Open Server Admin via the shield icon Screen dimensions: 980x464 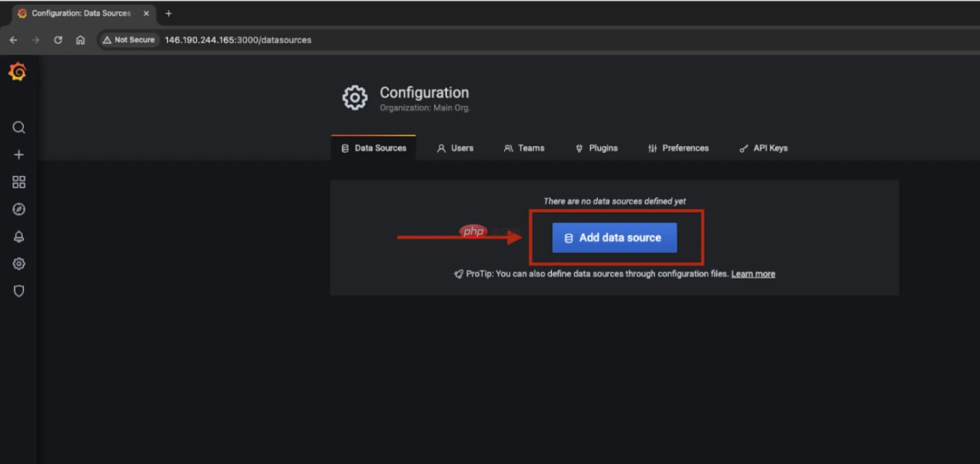pos(19,291)
